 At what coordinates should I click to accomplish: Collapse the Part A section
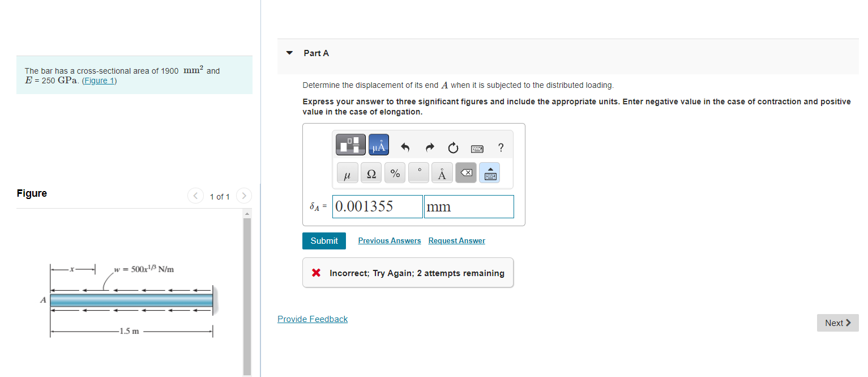tap(290, 53)
